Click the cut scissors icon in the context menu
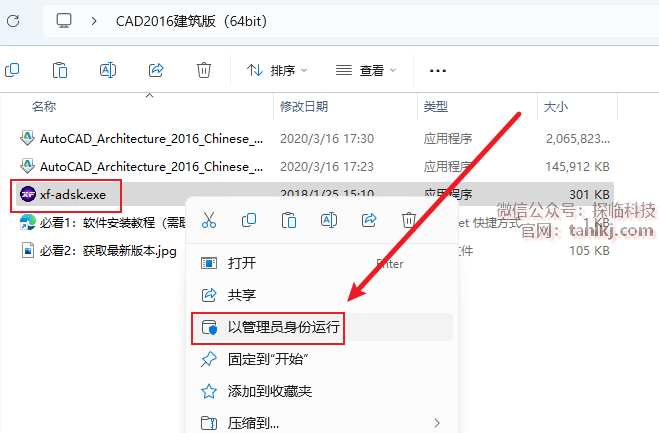The height and width of the screenshot is (433, 659). [x=209, y=220]
